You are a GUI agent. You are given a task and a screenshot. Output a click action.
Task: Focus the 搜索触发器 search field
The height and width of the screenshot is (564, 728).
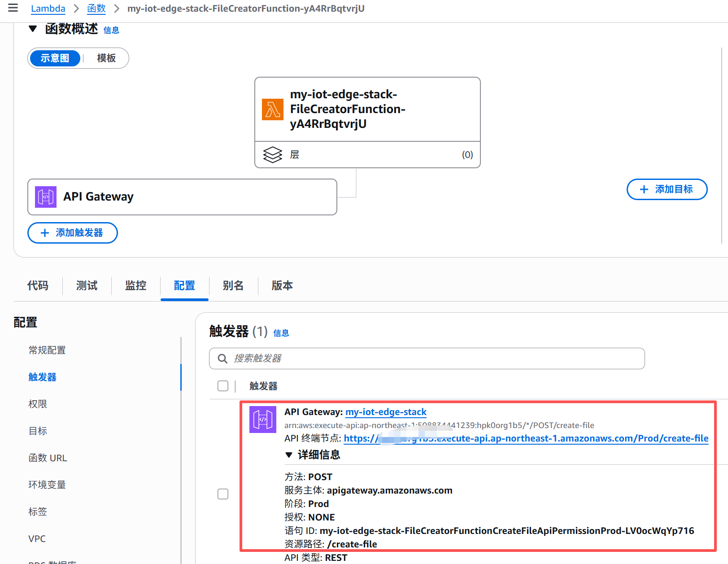(427, 359)
